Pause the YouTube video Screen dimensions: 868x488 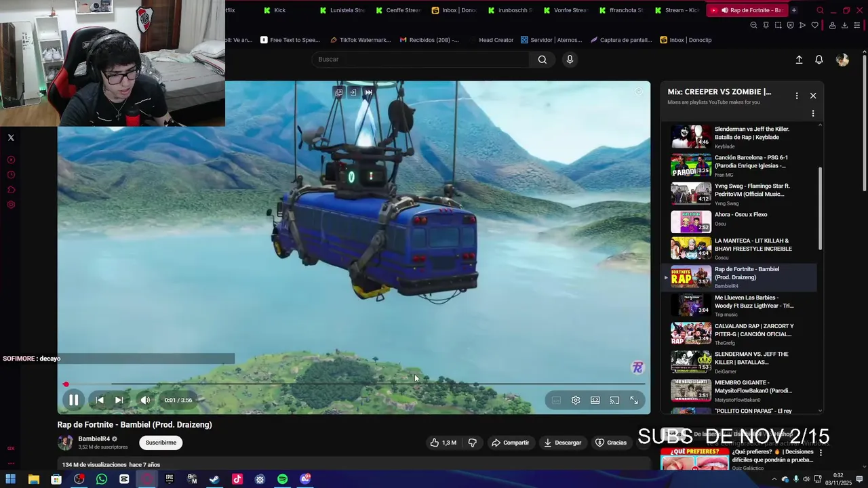click(x=73, y=400)
